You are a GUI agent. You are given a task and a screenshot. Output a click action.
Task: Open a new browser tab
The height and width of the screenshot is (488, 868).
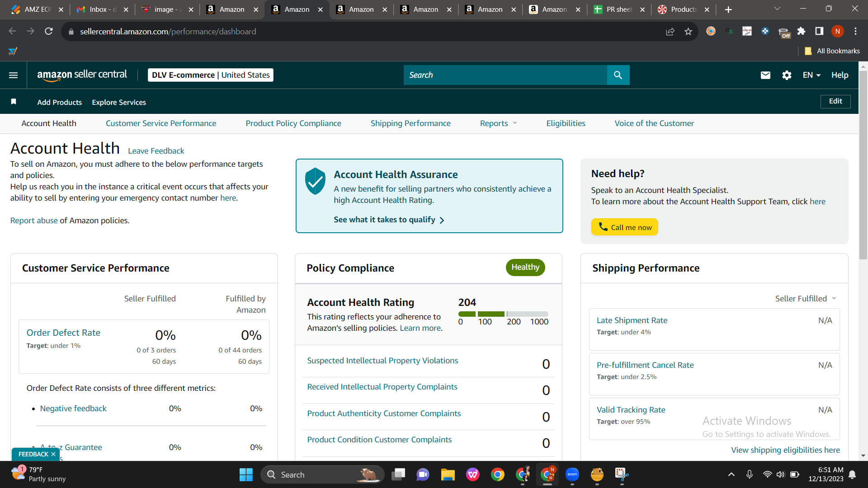728,9
